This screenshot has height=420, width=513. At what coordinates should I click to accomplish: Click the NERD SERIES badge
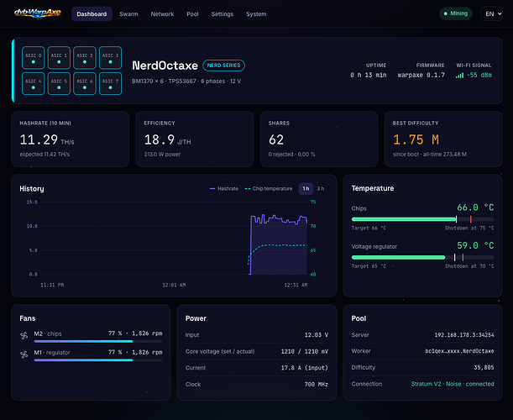224,66
